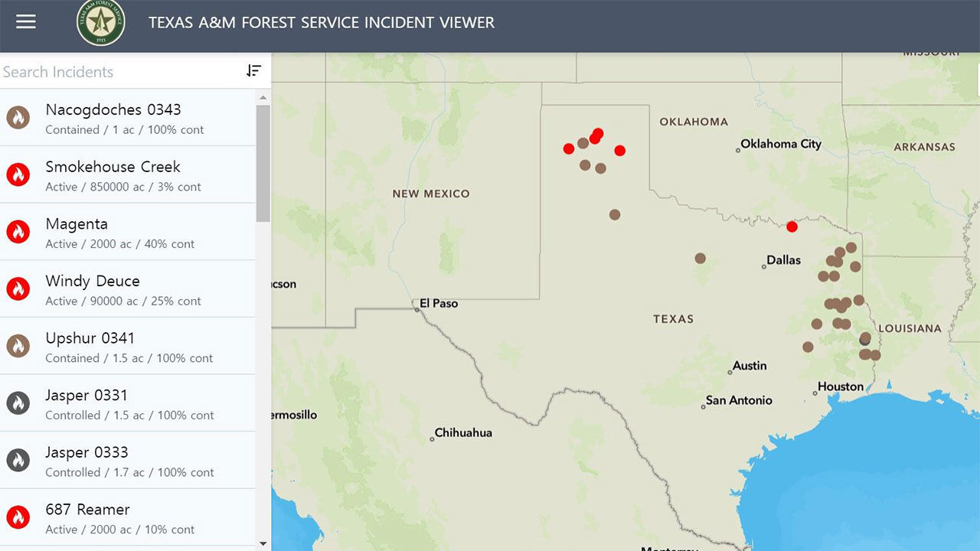Click the Texas A&M Forest Service logo
Viewport: 980px width, 551px height.
tap(100, 23)
